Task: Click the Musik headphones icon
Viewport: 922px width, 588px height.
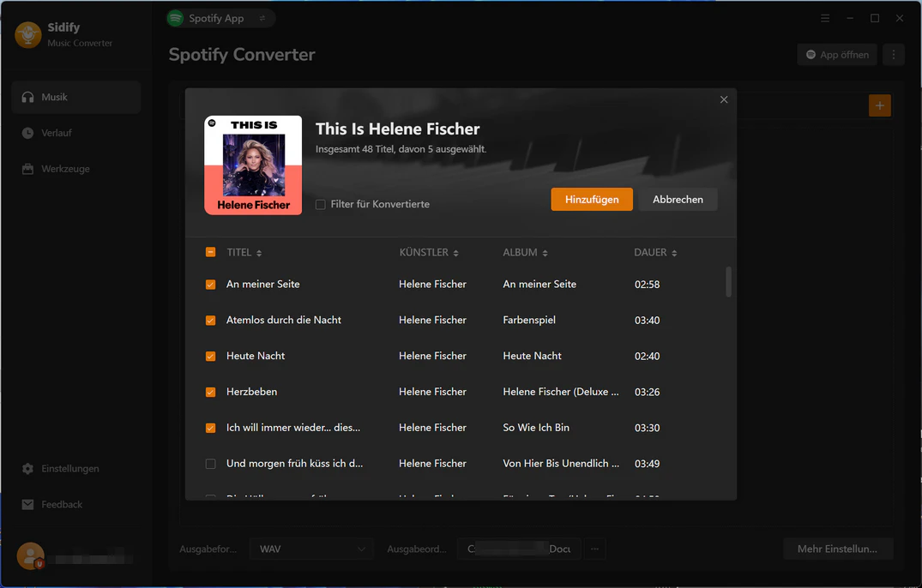Action: point(27,97)
